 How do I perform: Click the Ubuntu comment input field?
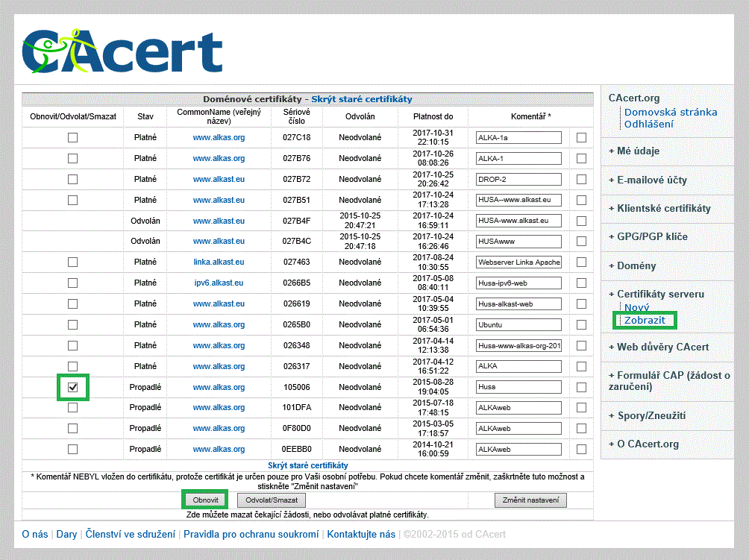coord(518,324)
